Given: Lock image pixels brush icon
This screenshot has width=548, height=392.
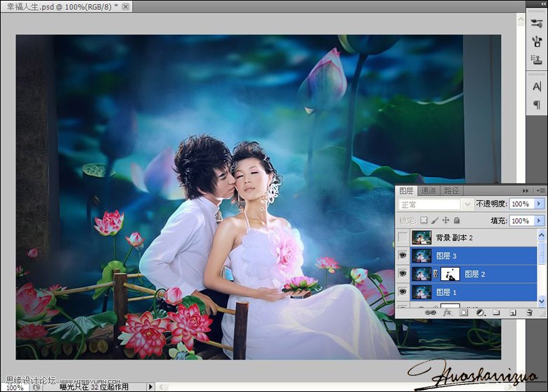Looking at the screenshot, I should tap(435, 220).
